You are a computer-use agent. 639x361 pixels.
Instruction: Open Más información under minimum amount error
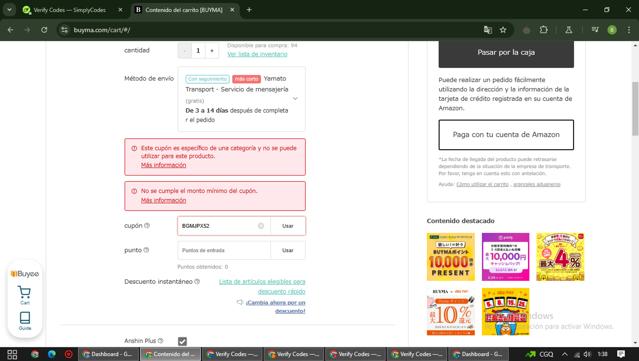[x=163, y=200]
